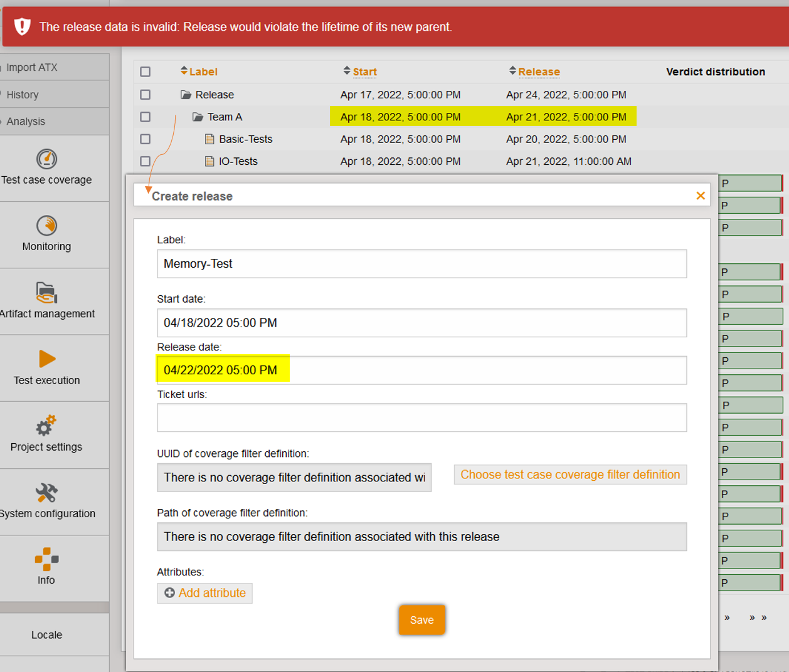Check the select-all checkbox in the table header
Viewport: 789px width, 672px height.
[145, 71]
